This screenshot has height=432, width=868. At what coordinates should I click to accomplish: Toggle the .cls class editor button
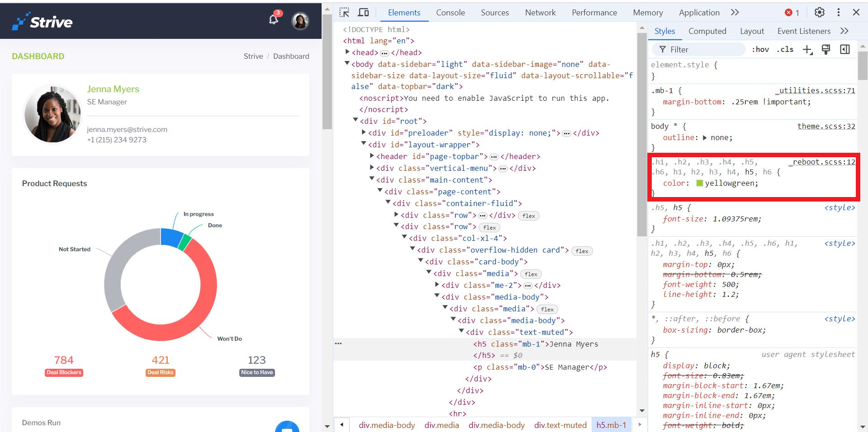785,50
